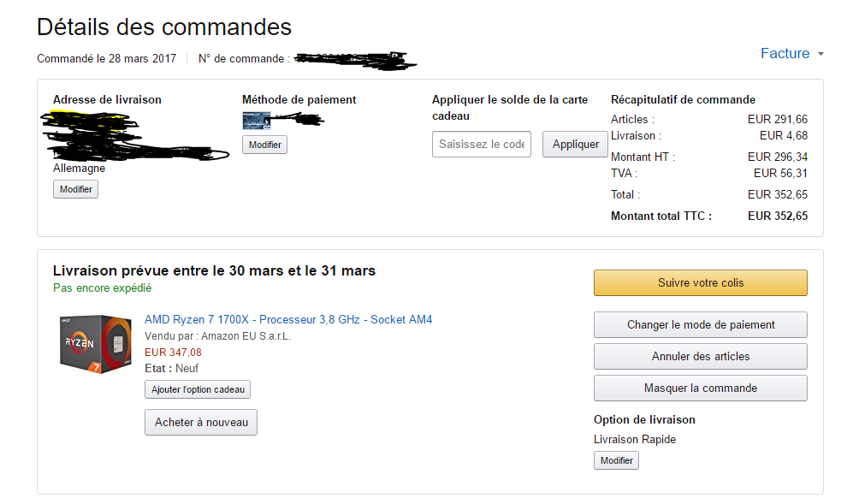Click the 'Pas encore expédié' status text

(x=103, y=289)
